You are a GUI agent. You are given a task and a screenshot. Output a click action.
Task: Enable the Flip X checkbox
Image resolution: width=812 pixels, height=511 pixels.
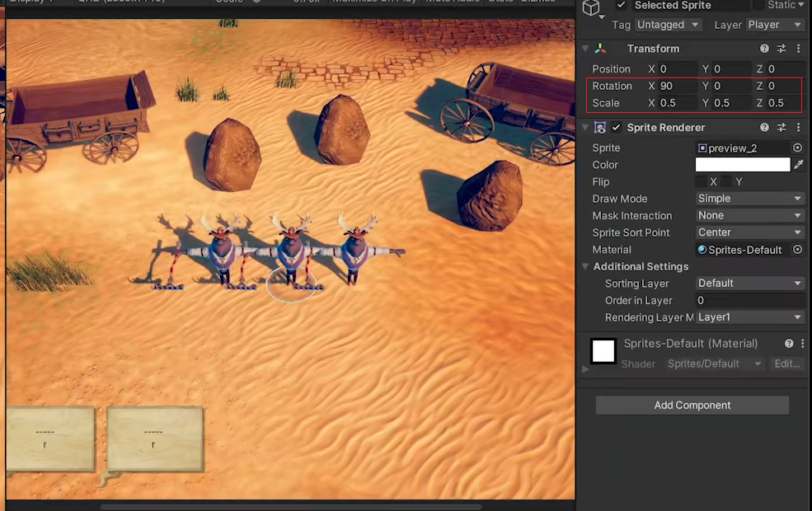point(701,181)
